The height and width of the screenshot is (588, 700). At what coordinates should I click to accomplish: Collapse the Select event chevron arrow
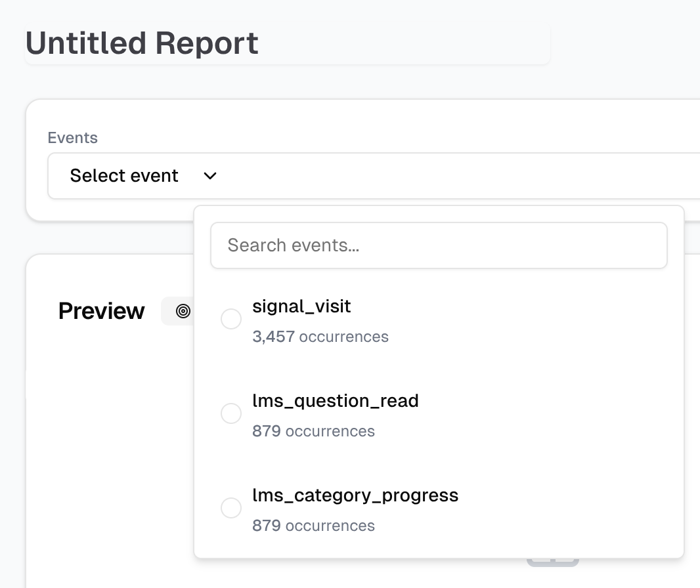pos(210,176)
